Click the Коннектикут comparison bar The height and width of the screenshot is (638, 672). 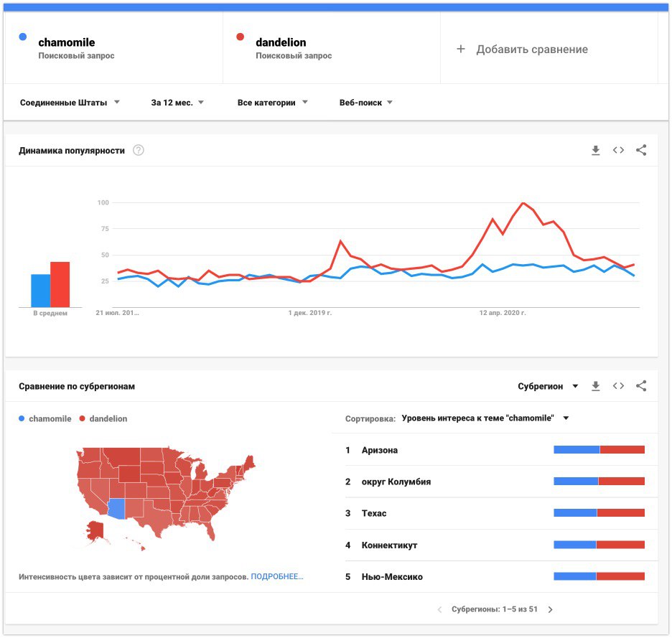(x=599, y=545)
